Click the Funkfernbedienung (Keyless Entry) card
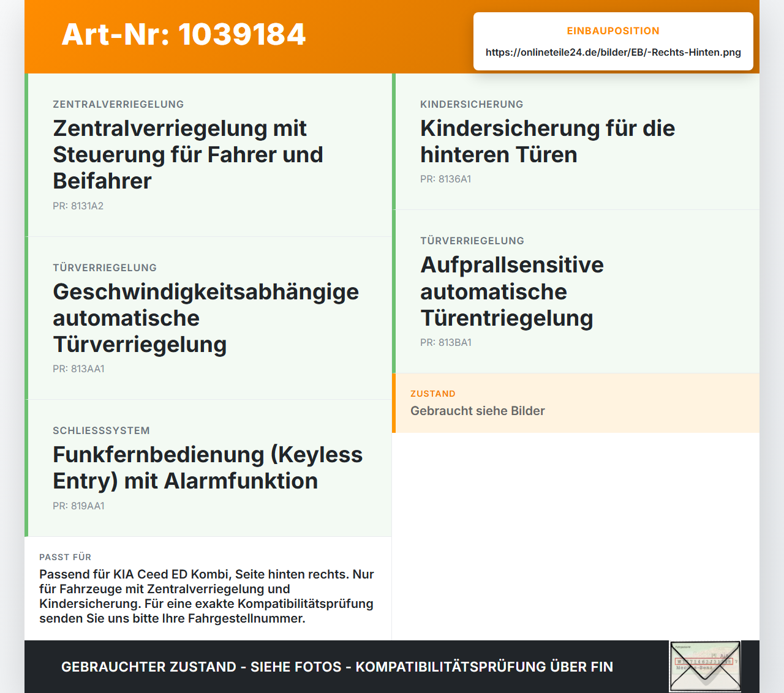 (208, 468)
